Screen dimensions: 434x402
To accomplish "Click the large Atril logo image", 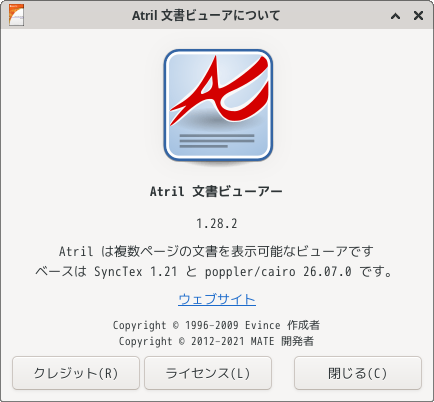I will pyautogui.click(x=218, y=106).
